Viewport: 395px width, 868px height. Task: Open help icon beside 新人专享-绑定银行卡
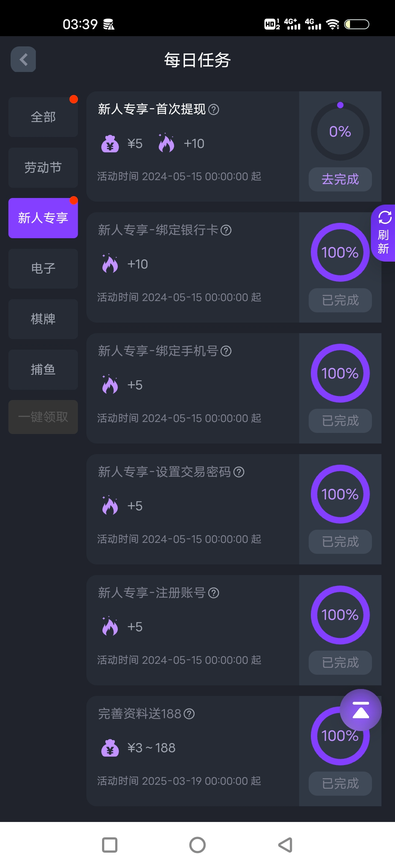(226, 230)
